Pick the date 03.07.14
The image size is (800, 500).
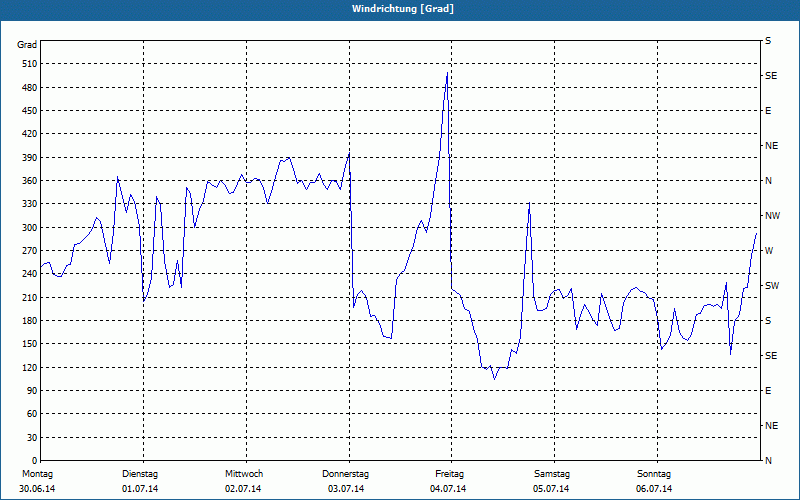tap(346, 489)
